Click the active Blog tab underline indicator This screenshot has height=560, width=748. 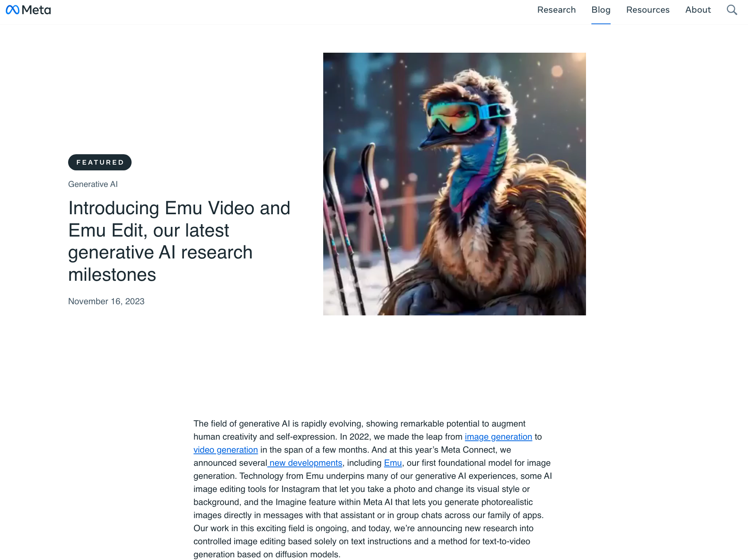coord(601,25)
